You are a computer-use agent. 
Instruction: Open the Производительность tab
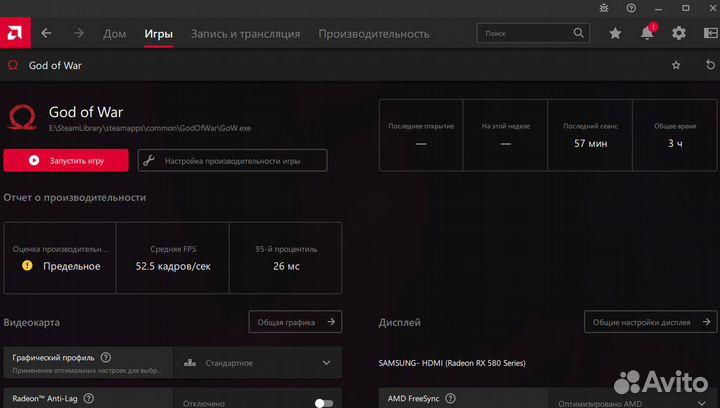click(x=374, y=34)
